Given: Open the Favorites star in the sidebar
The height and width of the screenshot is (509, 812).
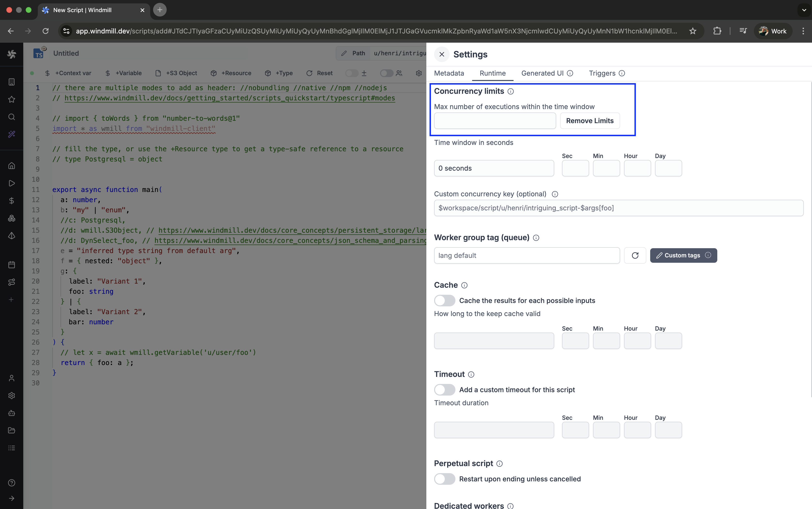Looking at the screenshot, I should click(12, 99).
